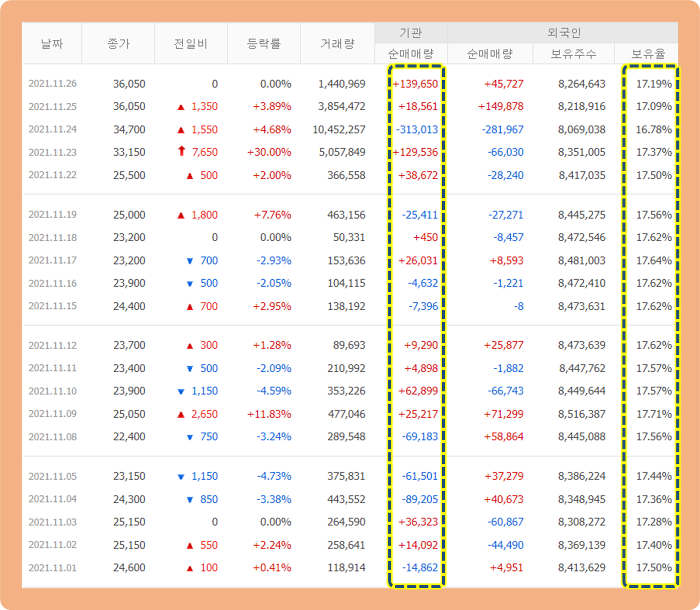This screenshot has height=610, width=700.
Task: Click the 전일비 column header
Action: coord(191,44)
